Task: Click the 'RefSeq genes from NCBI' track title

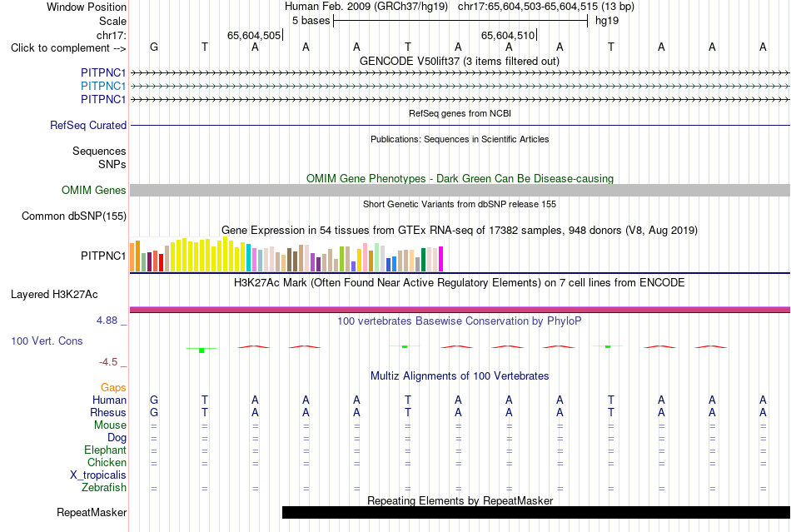Action: [x=460, y=113]
